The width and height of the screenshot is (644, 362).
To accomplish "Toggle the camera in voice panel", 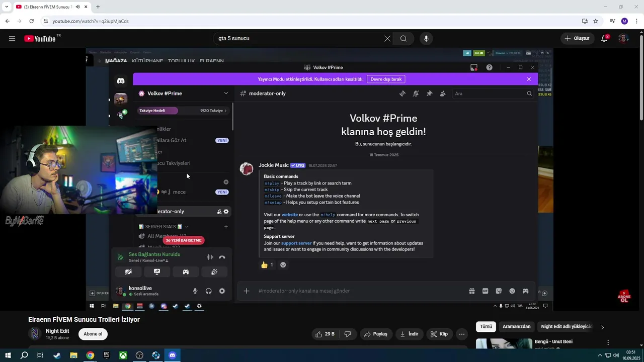I will 128,271.
